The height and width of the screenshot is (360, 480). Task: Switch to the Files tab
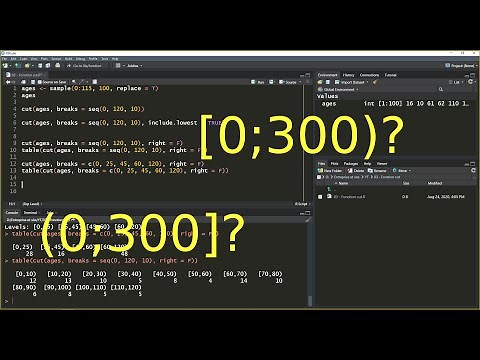321,163
